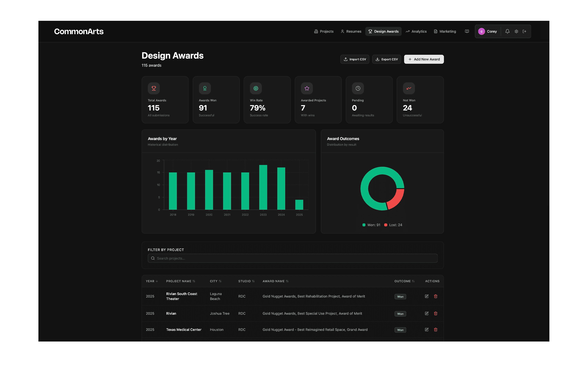This screenshot has width=588, height=369.
Task: Click the red Lost legend swatch
Action: tap(386, 225)
